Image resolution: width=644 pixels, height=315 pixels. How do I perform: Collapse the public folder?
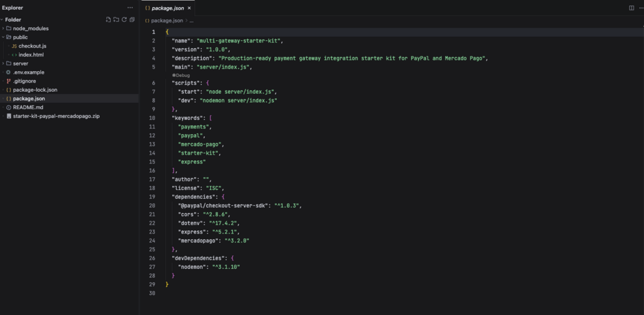3,37
